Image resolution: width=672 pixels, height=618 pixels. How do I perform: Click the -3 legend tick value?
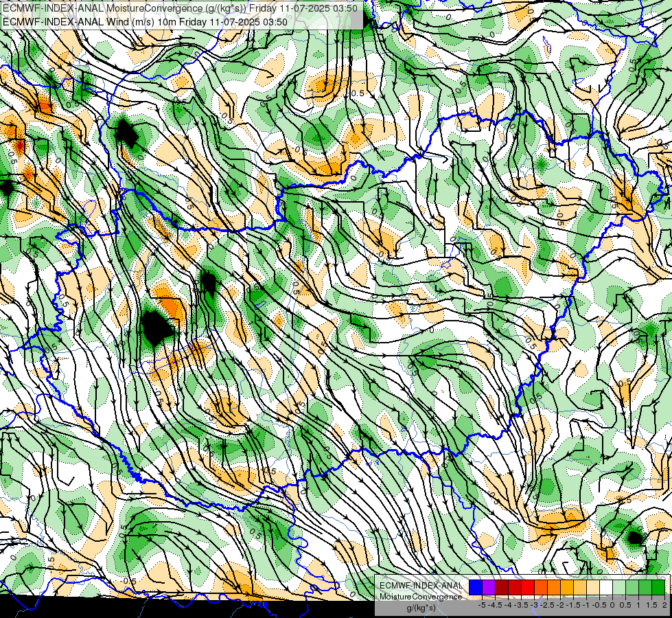tap(534, 605)
